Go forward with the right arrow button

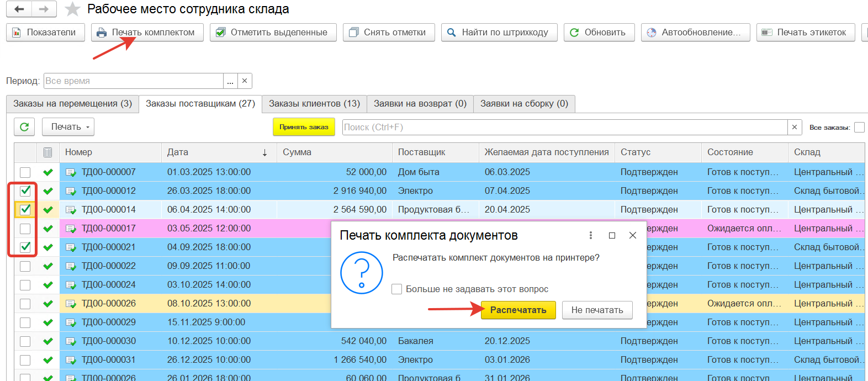point(44,9)
